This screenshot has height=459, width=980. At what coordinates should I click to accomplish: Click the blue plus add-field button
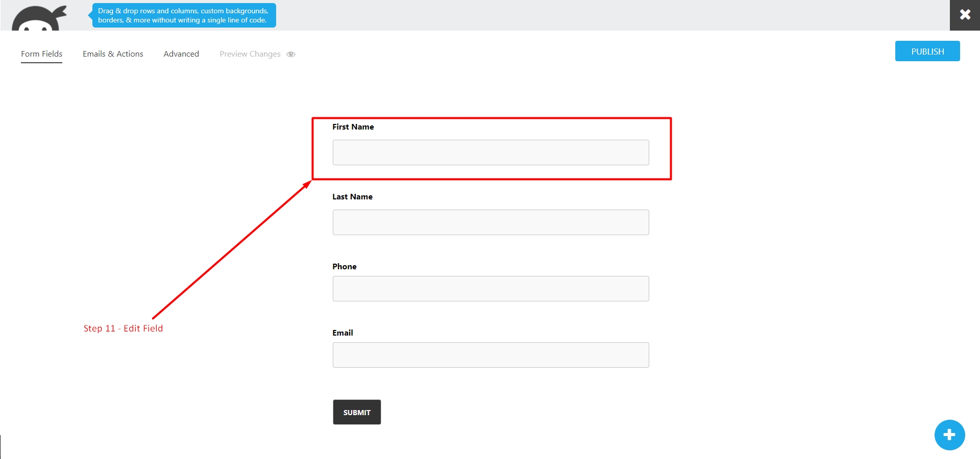pyautogui.click(x=949, y=435)
